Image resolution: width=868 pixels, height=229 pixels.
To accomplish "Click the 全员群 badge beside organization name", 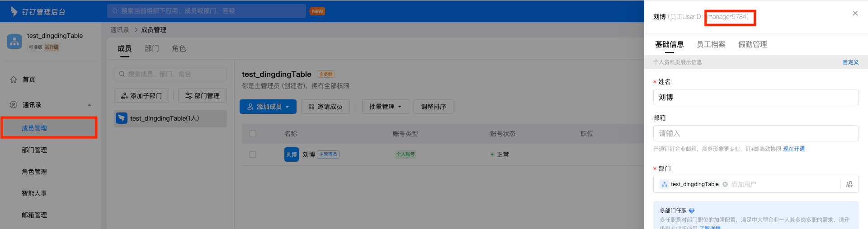I will click(326, 75).
